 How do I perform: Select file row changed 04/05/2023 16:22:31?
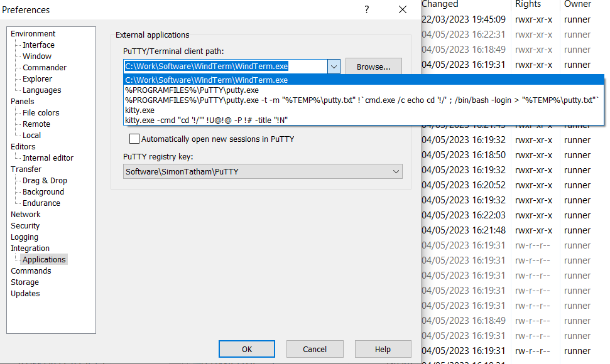coord(516,35)
